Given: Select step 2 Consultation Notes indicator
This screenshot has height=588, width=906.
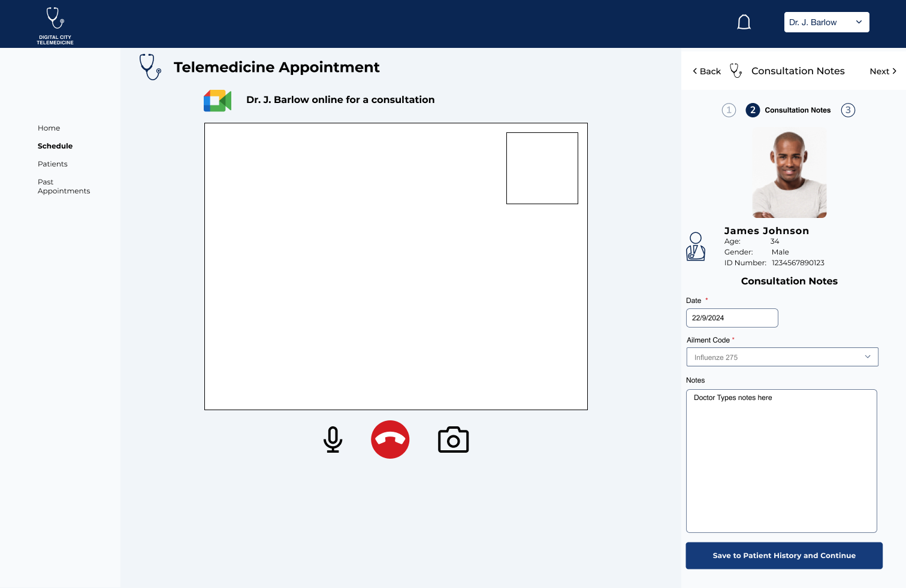Looking at the screenshot, I should click(x=753, y=110).
